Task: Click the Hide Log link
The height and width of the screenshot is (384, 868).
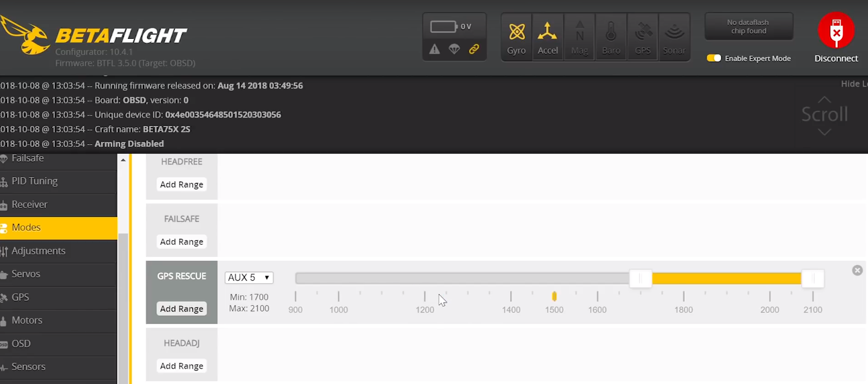Action: [x=854, y=84]
